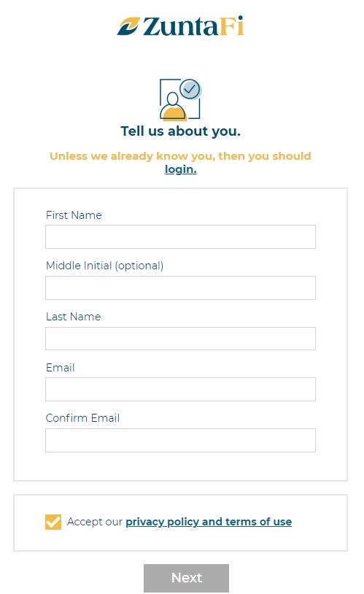Viewport: 364px width, 594px height.
Task: Select the Middle Initial input box
Action: pyautogui.click(x=180, y=288)
